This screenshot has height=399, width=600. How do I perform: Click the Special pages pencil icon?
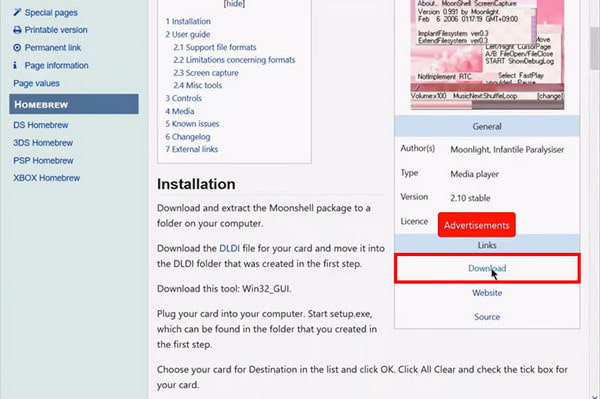click(17, 13)
